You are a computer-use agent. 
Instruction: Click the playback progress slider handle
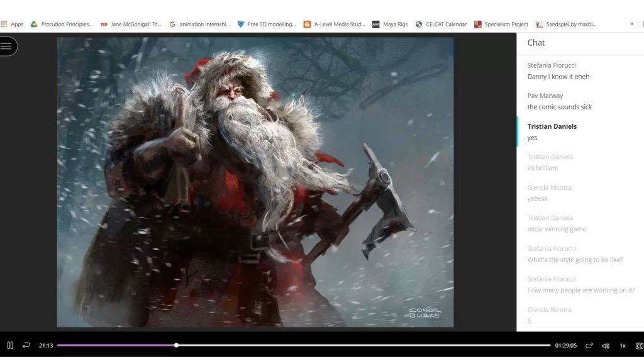(x=176, y=345)
